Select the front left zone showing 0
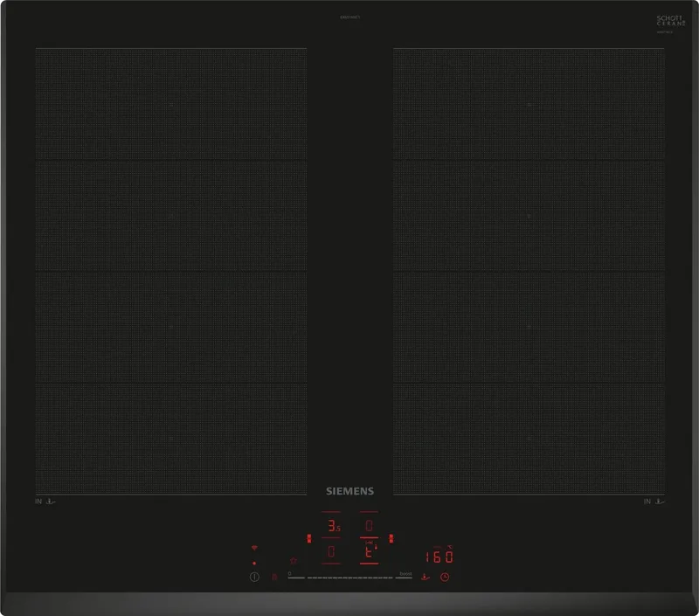The width and height of the screenshot is (699, 616). click(x=331, y=552)
